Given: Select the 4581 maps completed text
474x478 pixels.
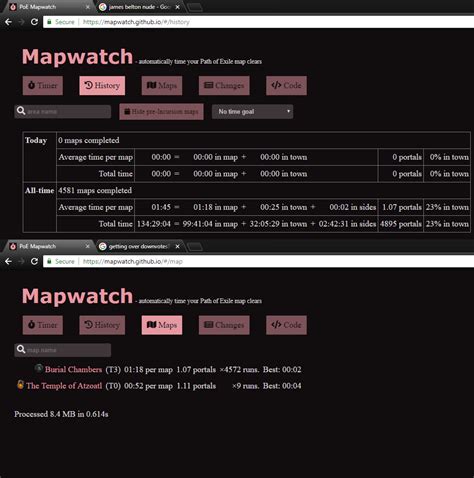Looking at the screenshot, I should point(95,191).
